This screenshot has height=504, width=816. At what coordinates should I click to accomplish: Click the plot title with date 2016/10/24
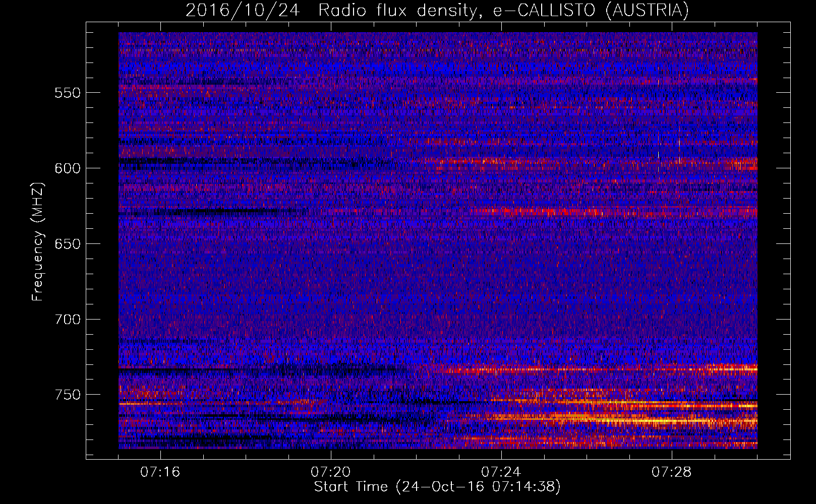(437, 10)
